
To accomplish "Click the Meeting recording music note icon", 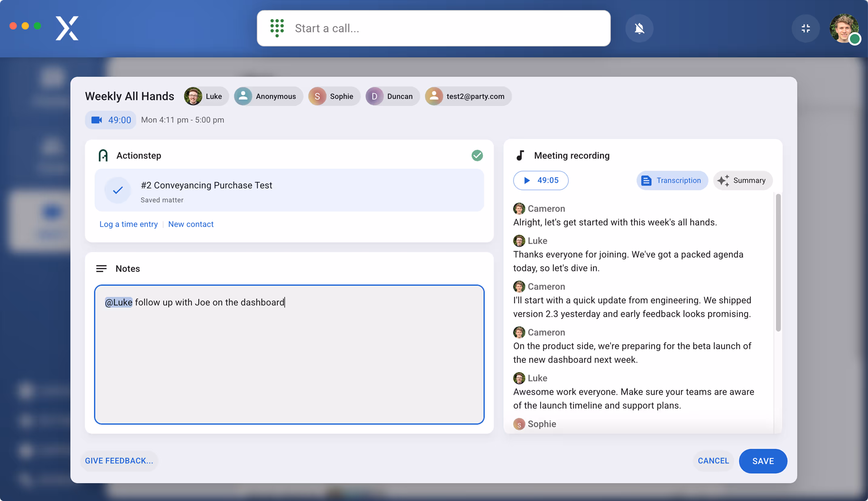I will [521, 156].
